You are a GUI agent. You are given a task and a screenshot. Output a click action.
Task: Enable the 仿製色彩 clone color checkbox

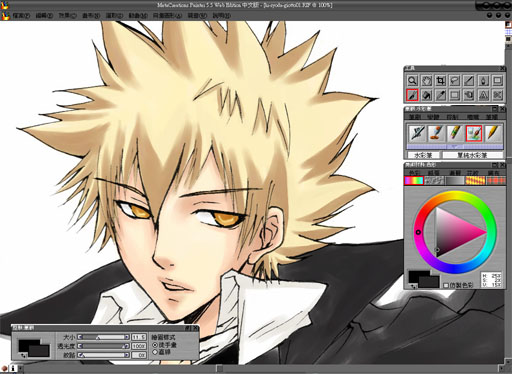446,286
